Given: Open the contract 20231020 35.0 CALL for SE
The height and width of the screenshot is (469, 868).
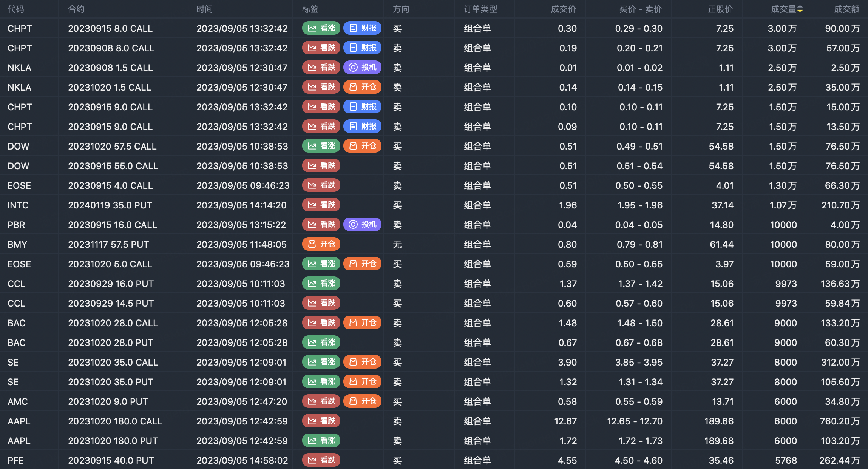Looking at the screenshot, I should click(113, 362).
